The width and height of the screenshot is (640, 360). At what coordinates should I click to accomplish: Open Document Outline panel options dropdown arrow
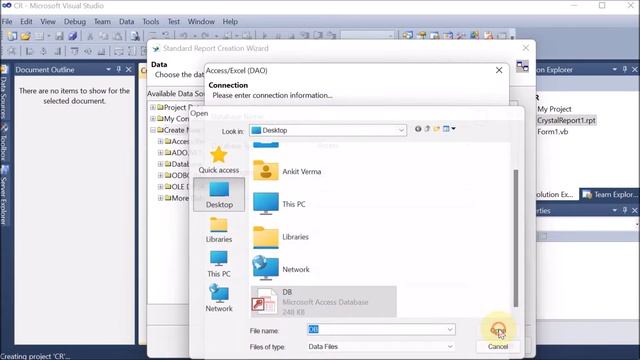tap(108, 69)
